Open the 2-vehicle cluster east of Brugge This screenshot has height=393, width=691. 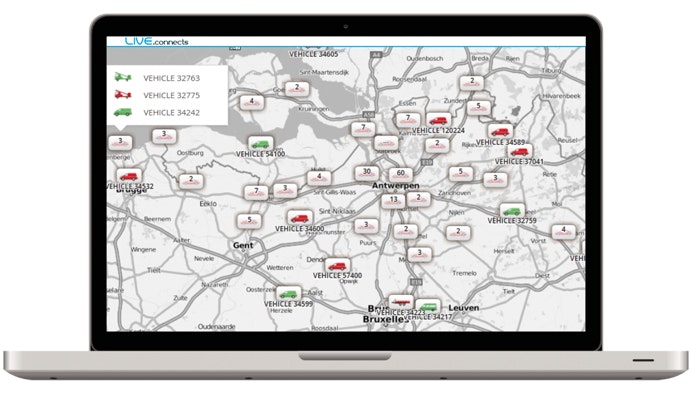191,181
